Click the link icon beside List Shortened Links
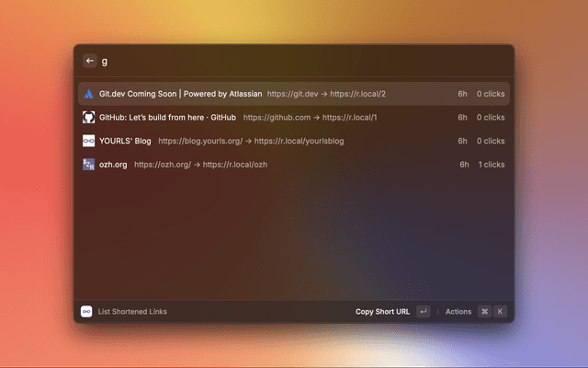The width and height of the screenshot is (588, 368). click(x=86, y=312)
